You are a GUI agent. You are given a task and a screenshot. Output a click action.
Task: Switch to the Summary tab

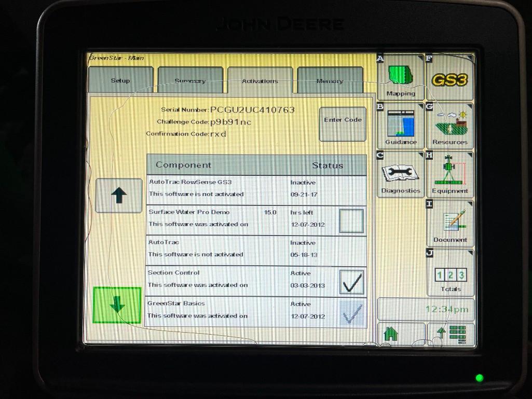pyautogui.click(x=190, y=80)
